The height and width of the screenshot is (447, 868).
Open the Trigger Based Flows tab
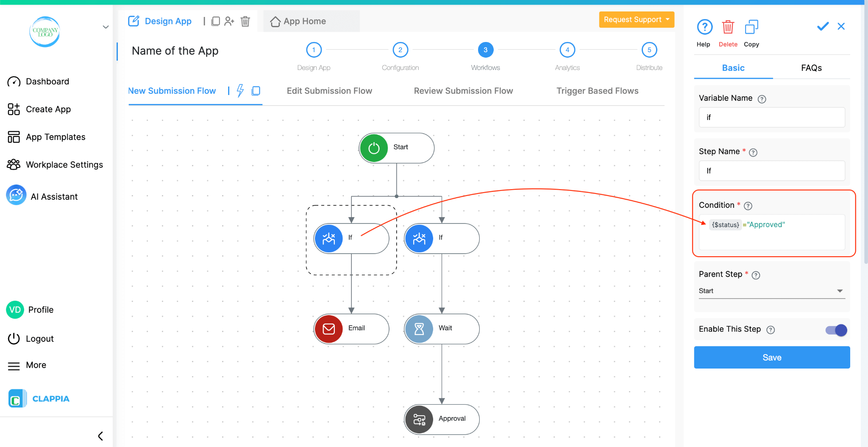pyautogui.click(x=597, y=90)
